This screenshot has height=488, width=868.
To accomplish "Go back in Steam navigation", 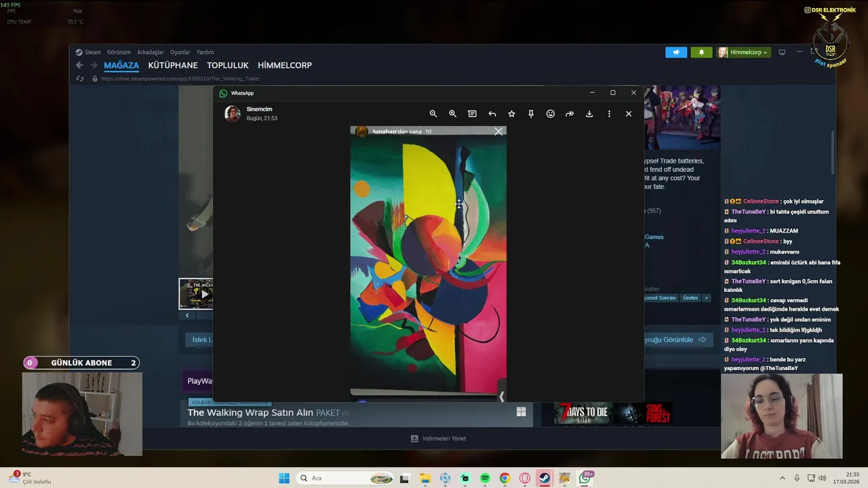I will [79, 65].
